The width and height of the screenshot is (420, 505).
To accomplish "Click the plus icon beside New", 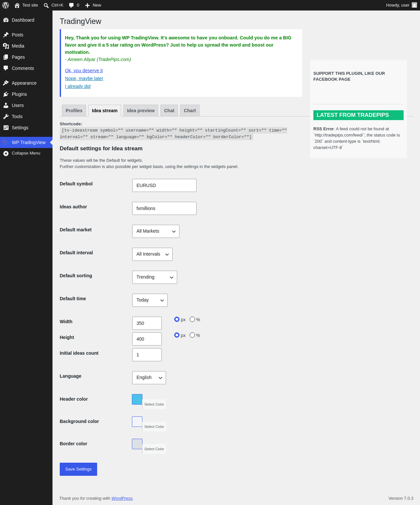I will [87, 5].
